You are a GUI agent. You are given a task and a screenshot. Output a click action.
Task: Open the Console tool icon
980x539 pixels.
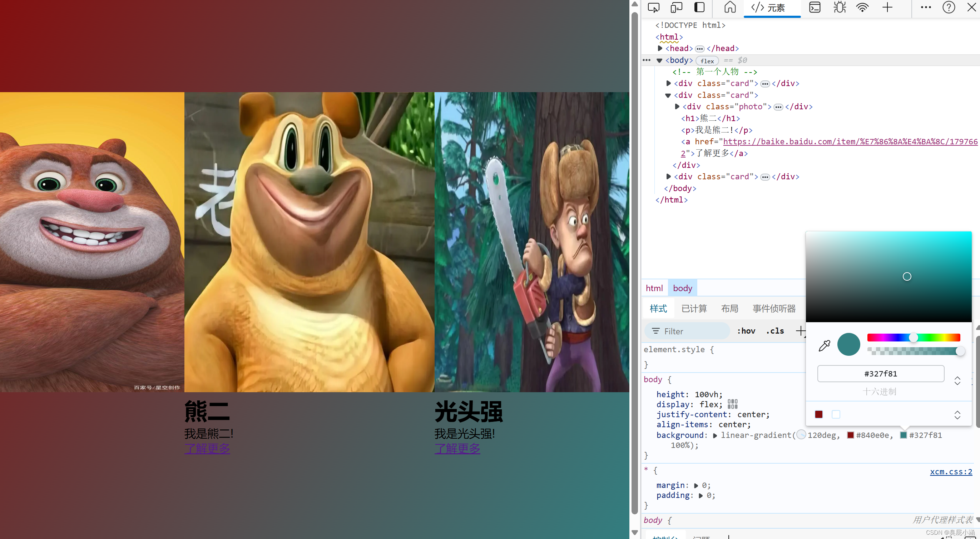coord(815,8)
